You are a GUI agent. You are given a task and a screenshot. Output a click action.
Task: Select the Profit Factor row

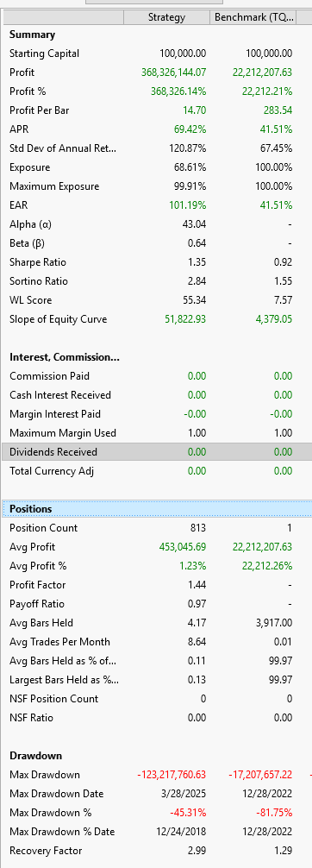click(157, 585)
